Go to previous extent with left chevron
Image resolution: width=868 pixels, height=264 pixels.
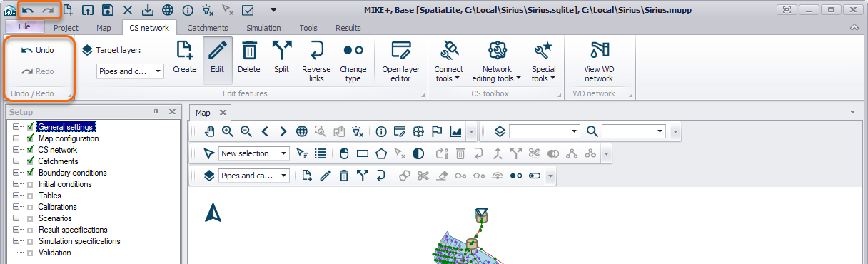[265, 131]
